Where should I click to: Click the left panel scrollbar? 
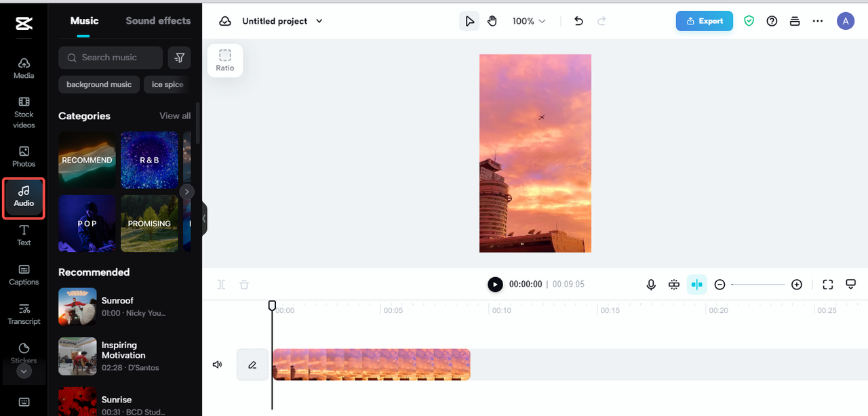(x=198, y=123)
